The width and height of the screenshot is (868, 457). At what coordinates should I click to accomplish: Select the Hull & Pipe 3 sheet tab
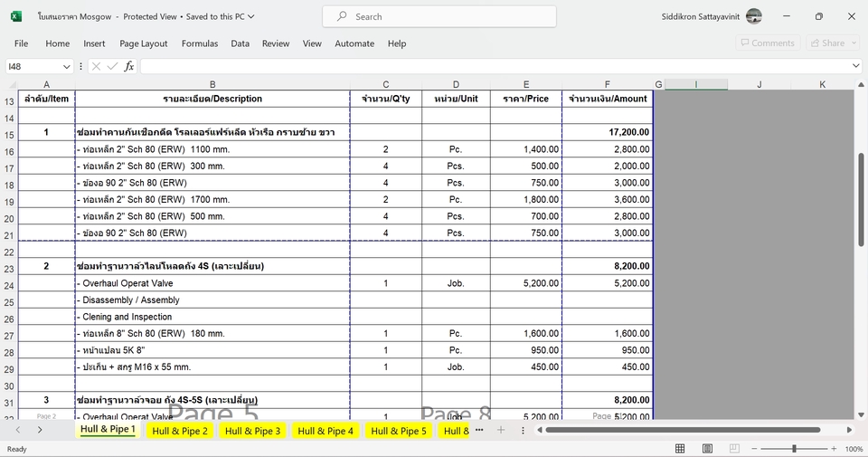252,431
